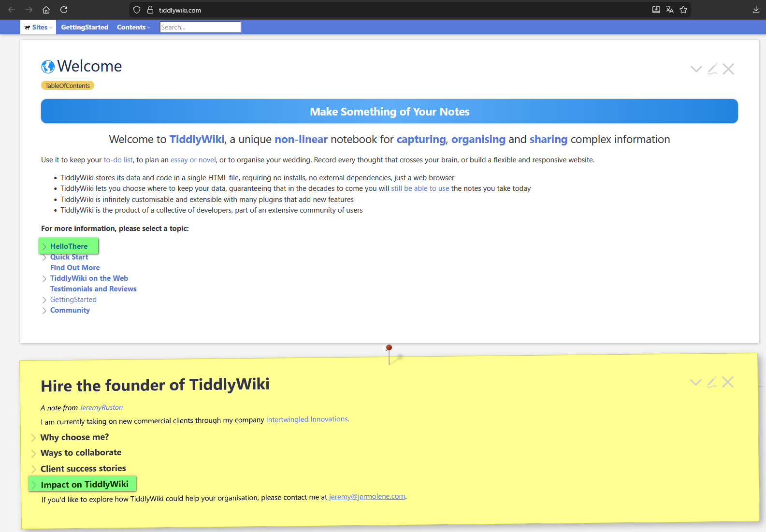Click the Search input field

pos(200,27)
